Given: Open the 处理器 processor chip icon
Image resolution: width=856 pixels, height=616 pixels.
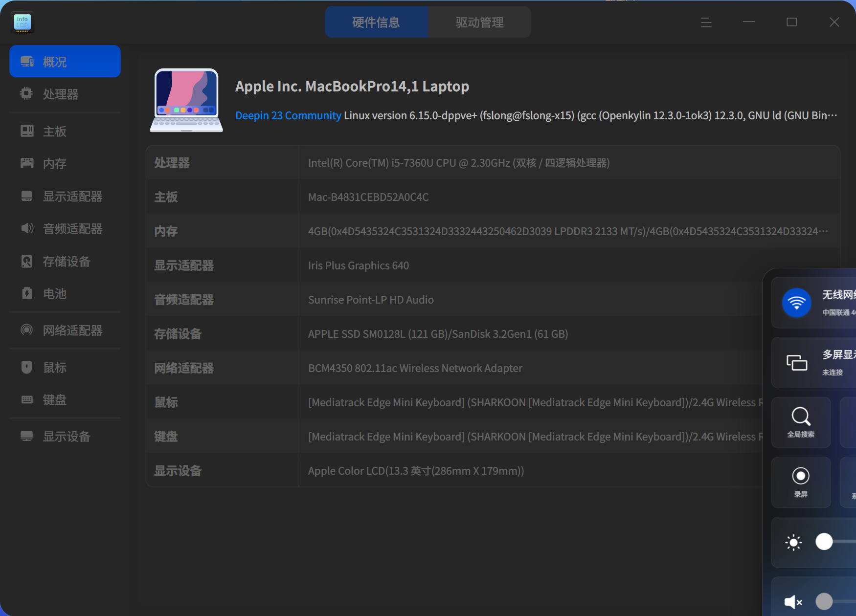Looking at the screenshot, I should point(26,94).
